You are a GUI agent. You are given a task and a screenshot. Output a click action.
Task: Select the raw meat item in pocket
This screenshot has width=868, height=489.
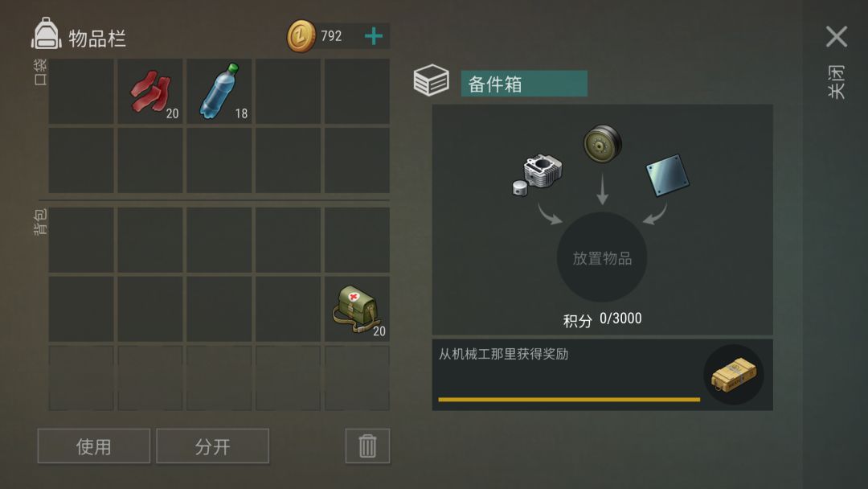coord(150,92)
